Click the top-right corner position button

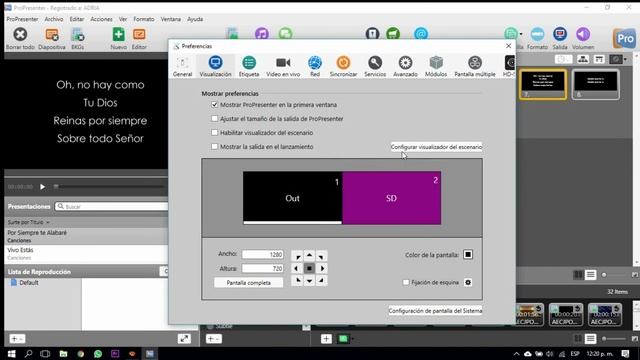pos(322,256)
